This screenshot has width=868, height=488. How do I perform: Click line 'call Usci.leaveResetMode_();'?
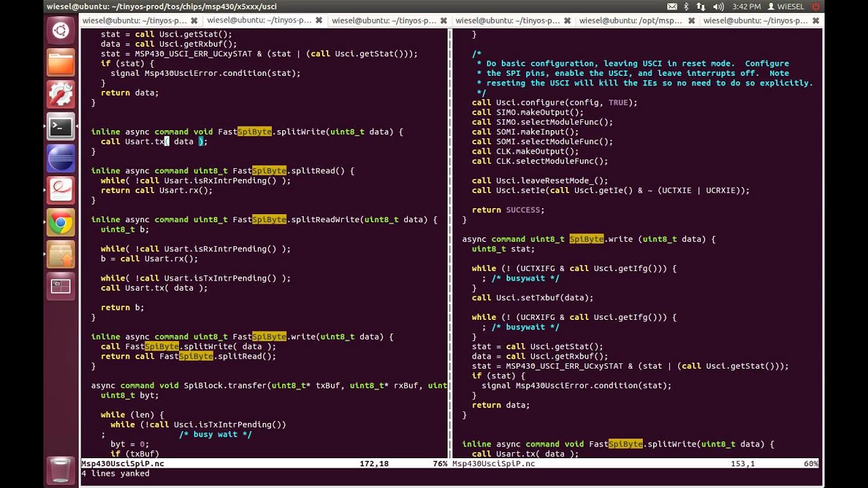[x=540, y=181]
